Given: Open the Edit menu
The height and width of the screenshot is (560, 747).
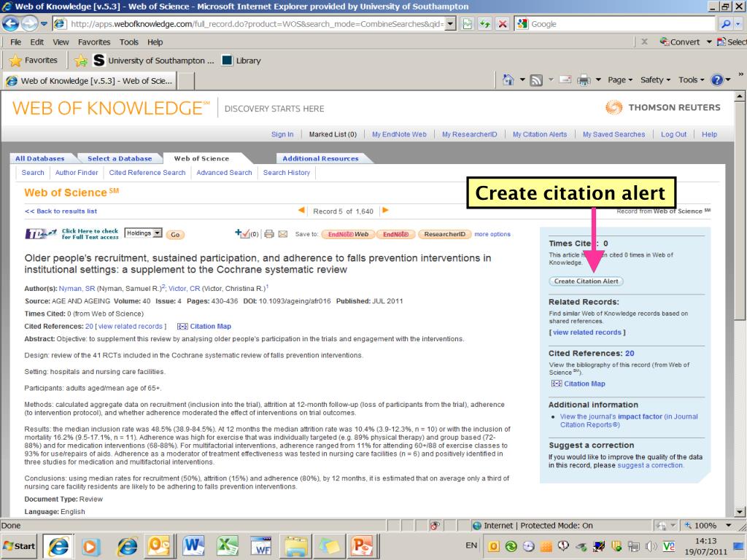Looking at the screenshot, I should [36, 42].
